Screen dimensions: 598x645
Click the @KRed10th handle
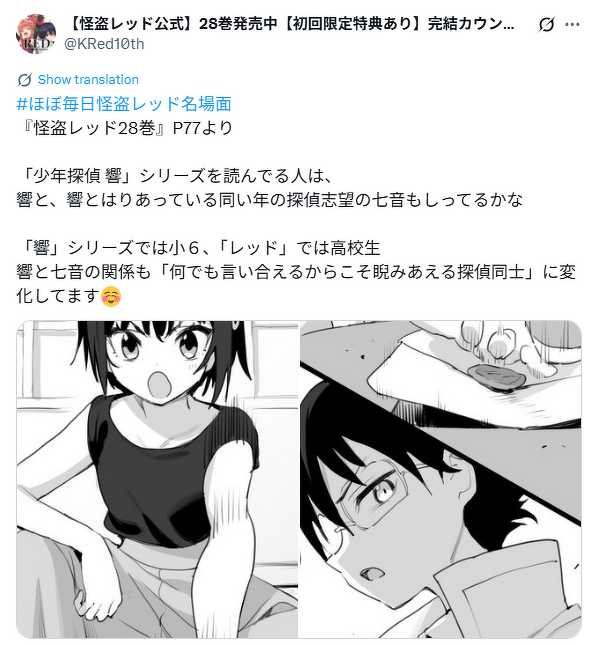click(x=104, y=44)
